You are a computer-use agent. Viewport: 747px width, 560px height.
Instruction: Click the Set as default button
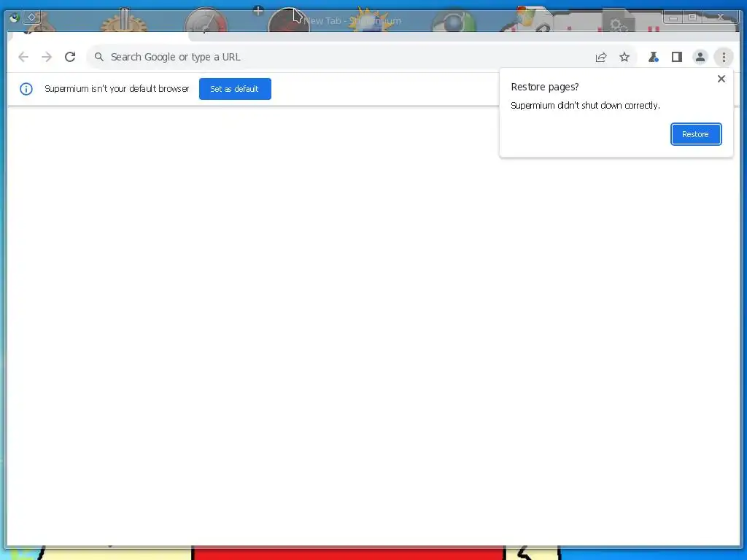235,89
